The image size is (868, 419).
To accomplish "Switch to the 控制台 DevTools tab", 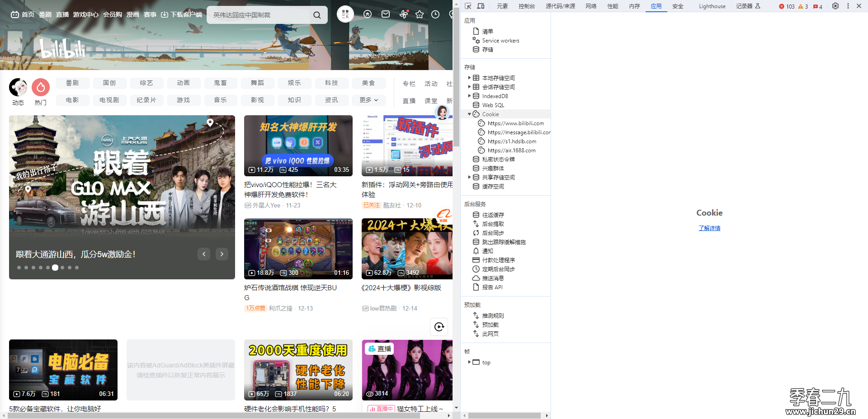I will click(527, 6).
